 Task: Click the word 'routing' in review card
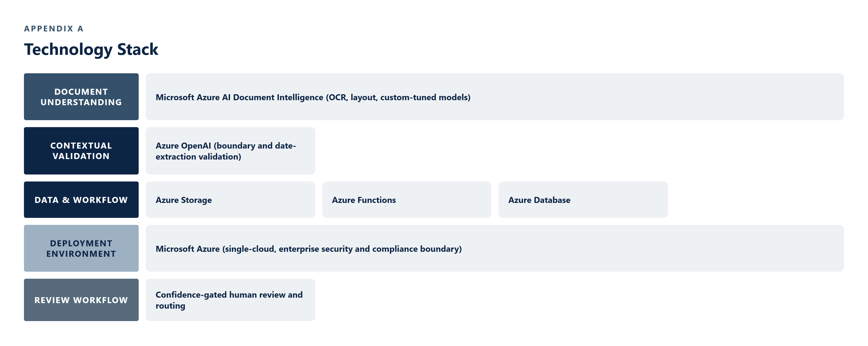point(171,306)
